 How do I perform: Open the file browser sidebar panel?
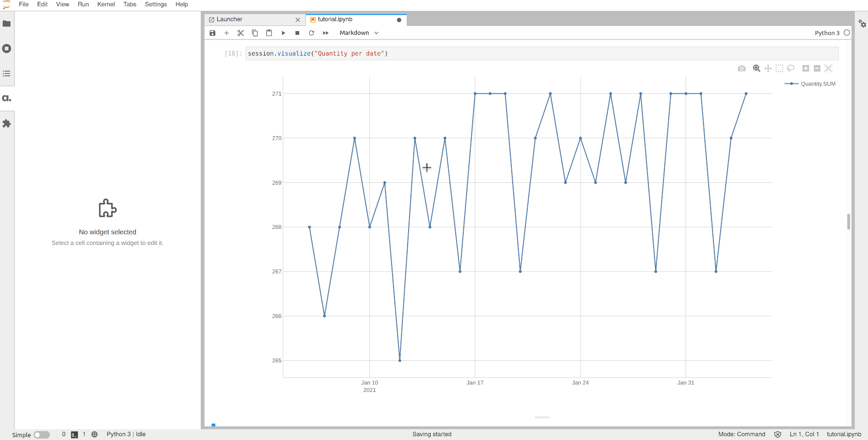7,24
